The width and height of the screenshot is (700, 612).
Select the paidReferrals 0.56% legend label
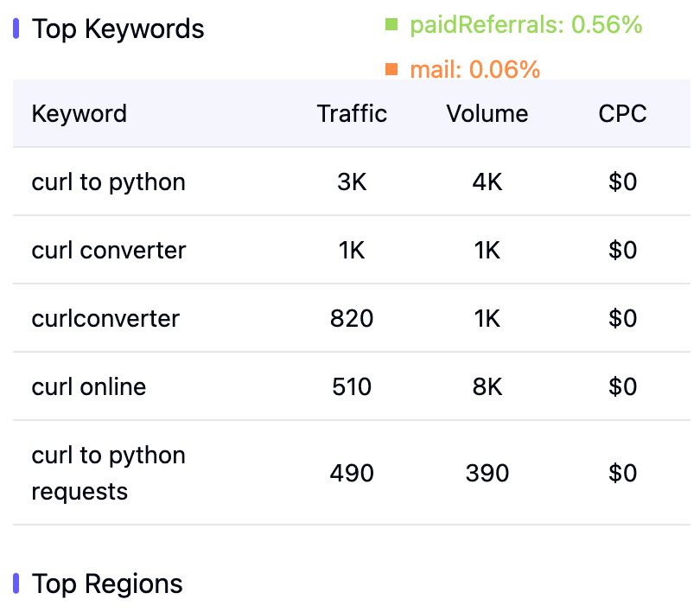(525, 25)
